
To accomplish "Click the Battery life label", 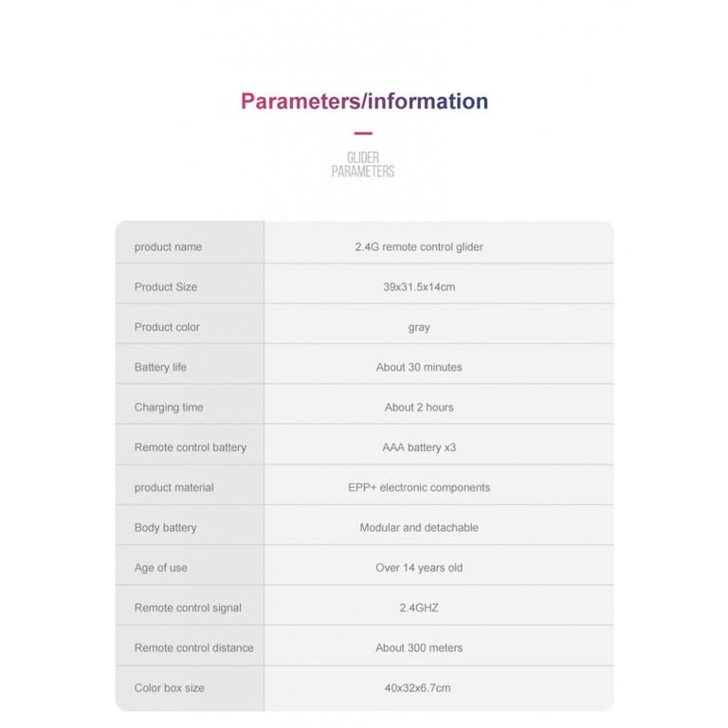I will 160,367.
